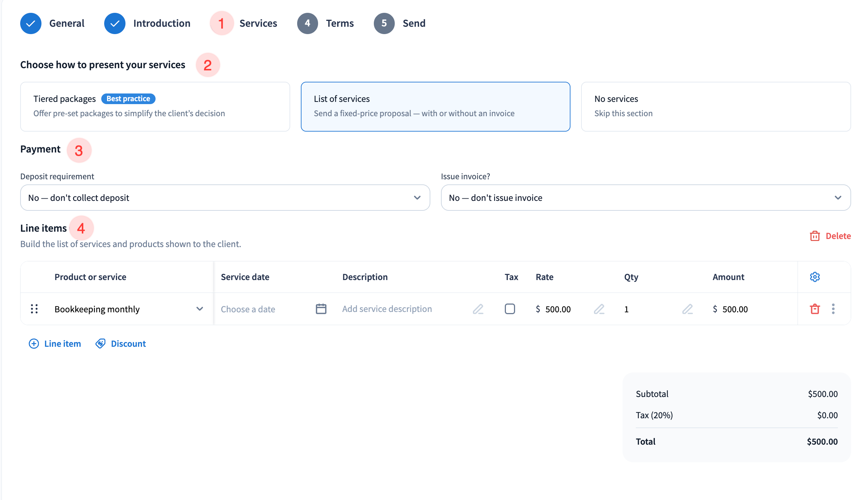Click the Add service description field
The height and width of the screenshot is (500, 868).
pyautogui.click(x=387, y=309)
